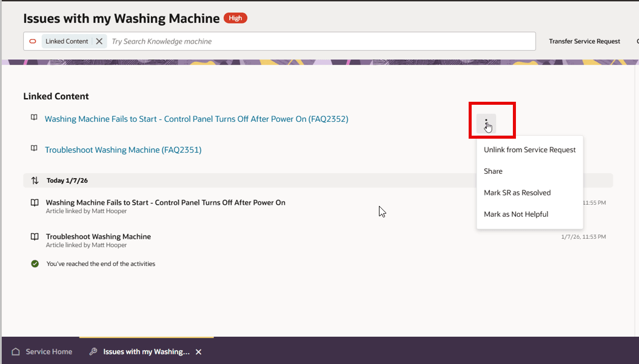This screenshot has width=639, height=364.
Task: Select the home icon beside Service Home
Action: point(15,351)
